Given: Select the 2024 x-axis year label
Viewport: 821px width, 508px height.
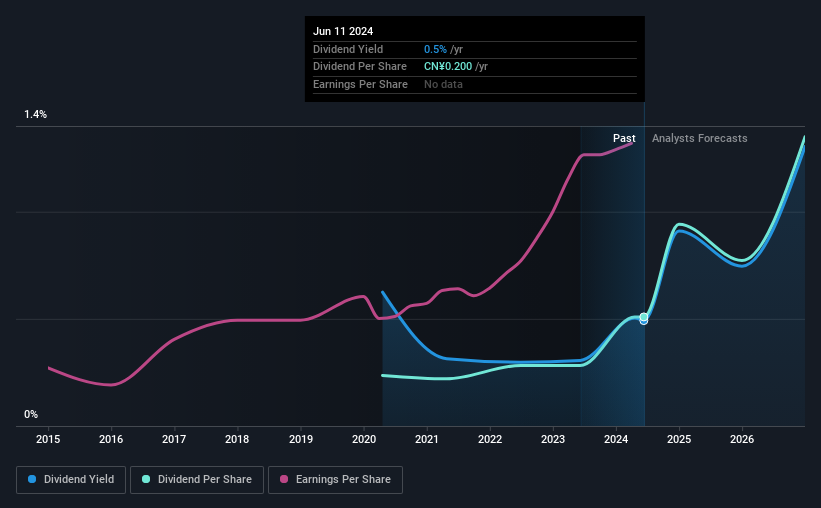Looking at the screenshot, I should click(x=616, y=439).
